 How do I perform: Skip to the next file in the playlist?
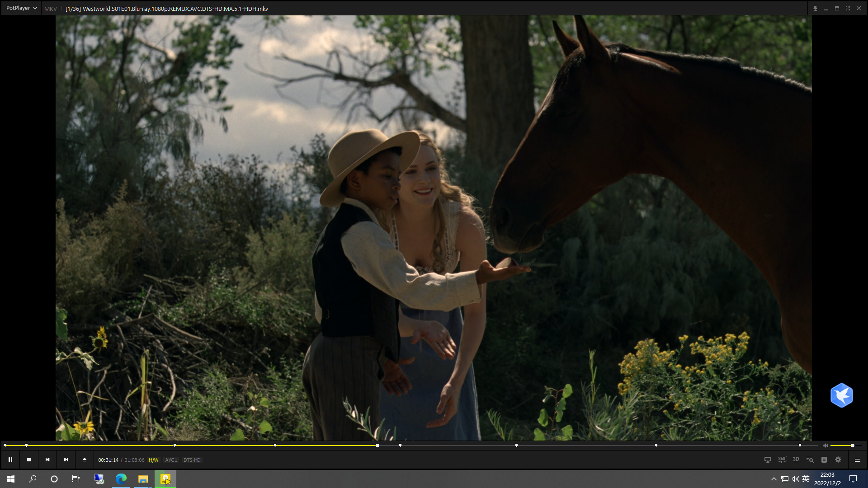pos(66,460)
